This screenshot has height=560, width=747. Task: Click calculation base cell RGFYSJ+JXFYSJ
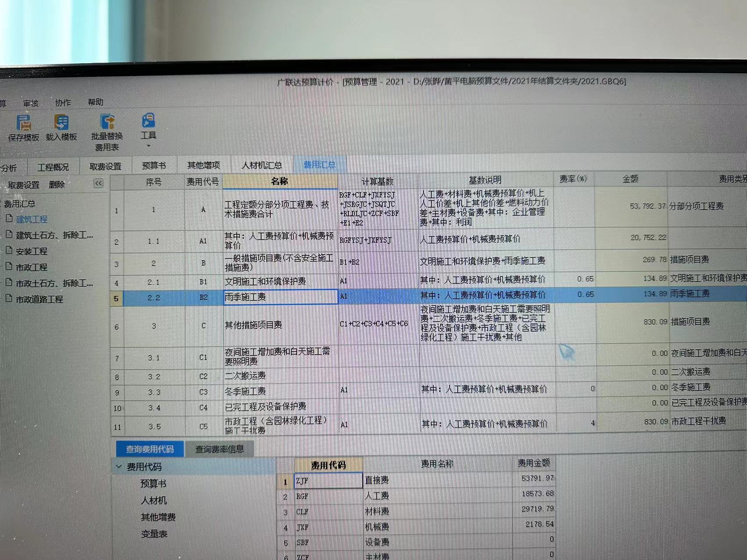(x=378, y=240)
